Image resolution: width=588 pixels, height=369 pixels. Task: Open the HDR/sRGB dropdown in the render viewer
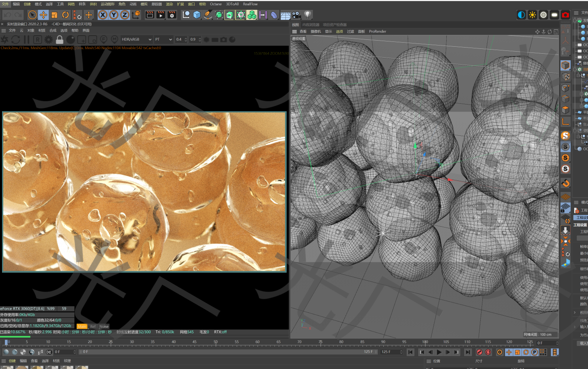[136, 39]
